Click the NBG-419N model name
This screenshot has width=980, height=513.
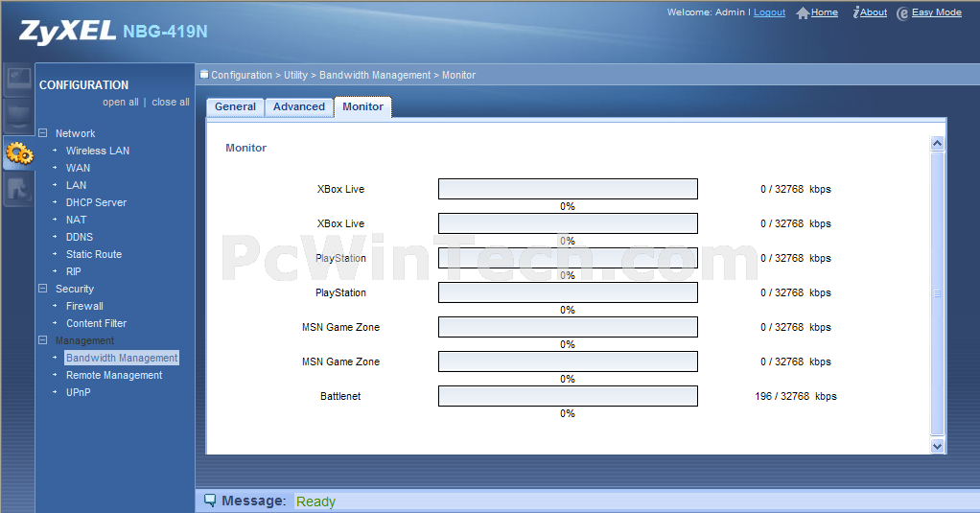point(165,32)
